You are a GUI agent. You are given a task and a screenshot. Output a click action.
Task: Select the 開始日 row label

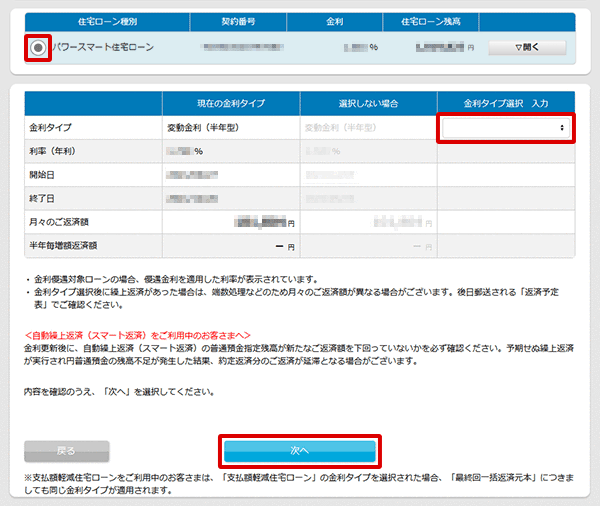[x=46, y=176]
